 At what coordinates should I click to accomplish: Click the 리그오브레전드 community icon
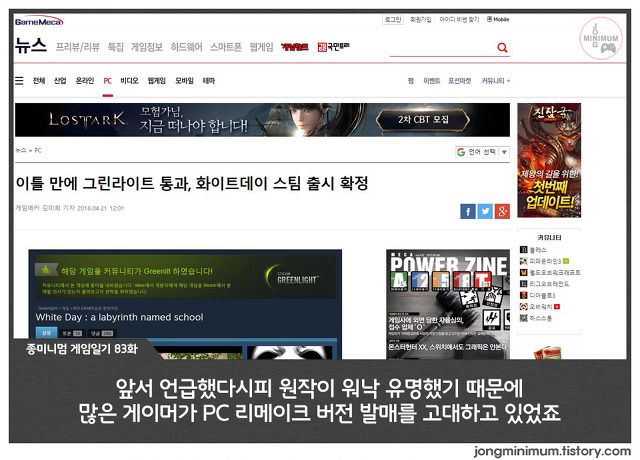point(524,284)
